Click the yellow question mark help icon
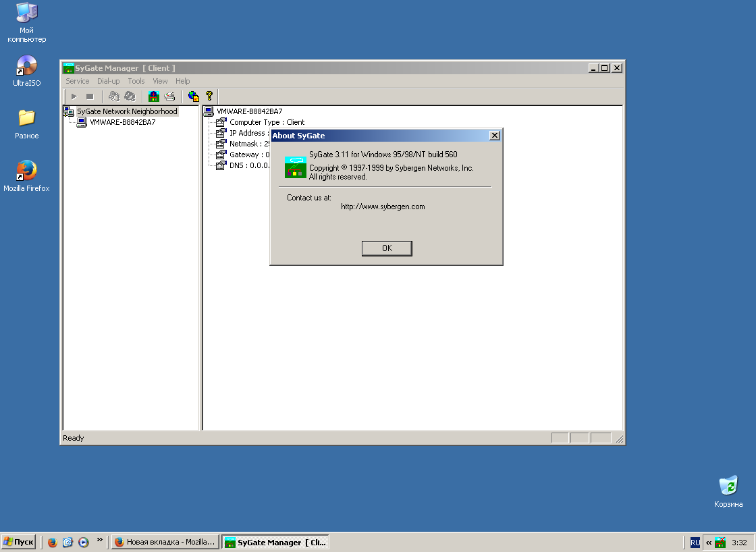Screen dimensions: 756x552 tap(209, 96)
